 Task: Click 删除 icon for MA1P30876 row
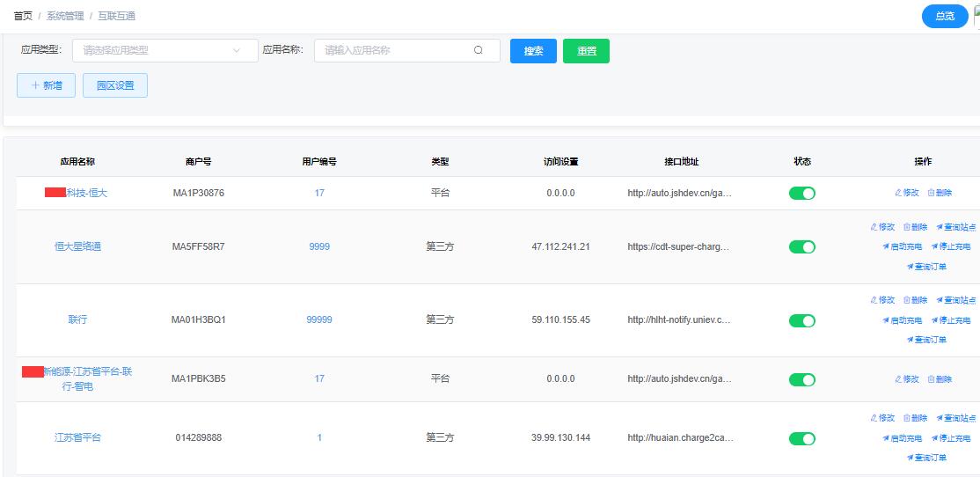point(932,193)
